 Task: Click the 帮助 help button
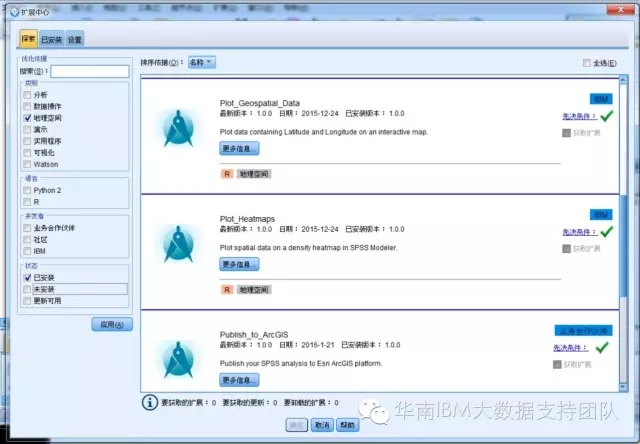[348, 425]
